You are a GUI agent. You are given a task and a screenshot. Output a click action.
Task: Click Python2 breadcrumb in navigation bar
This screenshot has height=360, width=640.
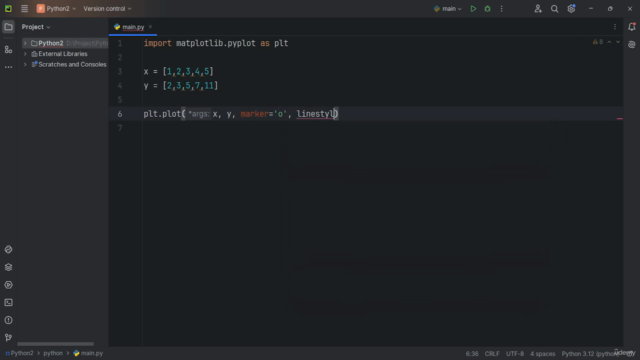(x=20, y=353)
